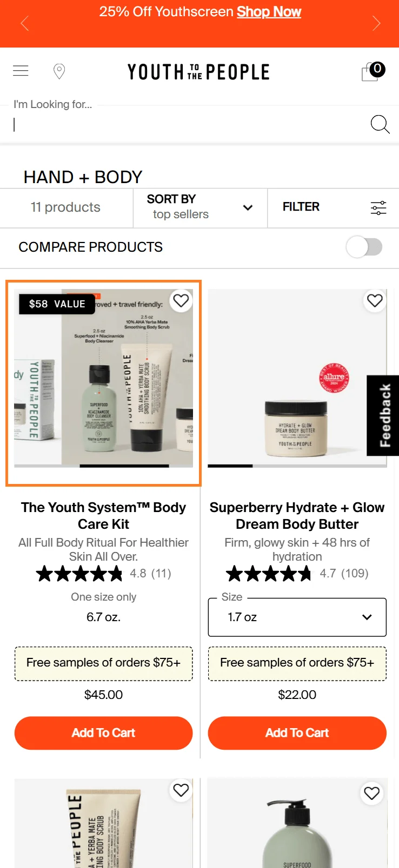
Task: Enable the Compare Products toggle
Action: [x=364, y=247]
